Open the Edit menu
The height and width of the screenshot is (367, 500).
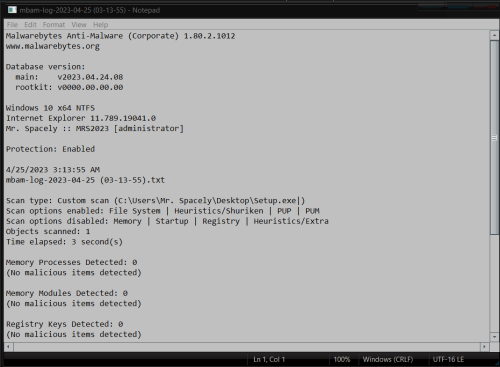tap(30, 25)
